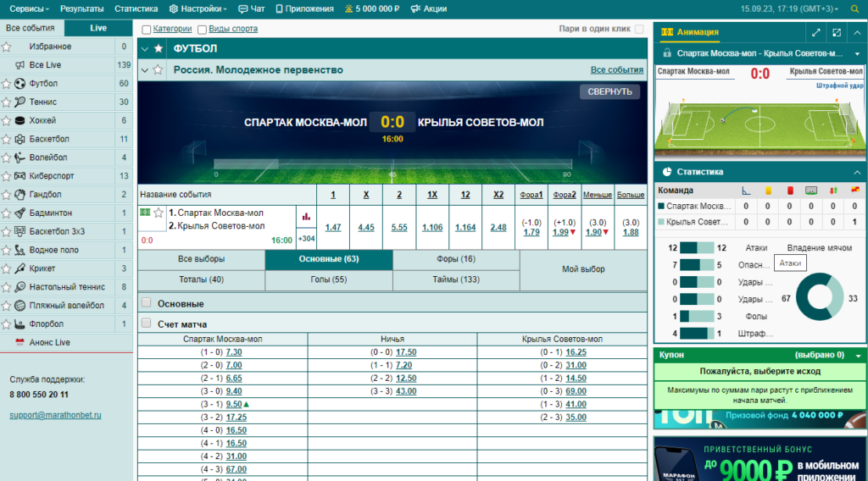This screenshot has height=481, width=868.
Task: Click the Live announcement calendar icon
Action: [20, 342]
